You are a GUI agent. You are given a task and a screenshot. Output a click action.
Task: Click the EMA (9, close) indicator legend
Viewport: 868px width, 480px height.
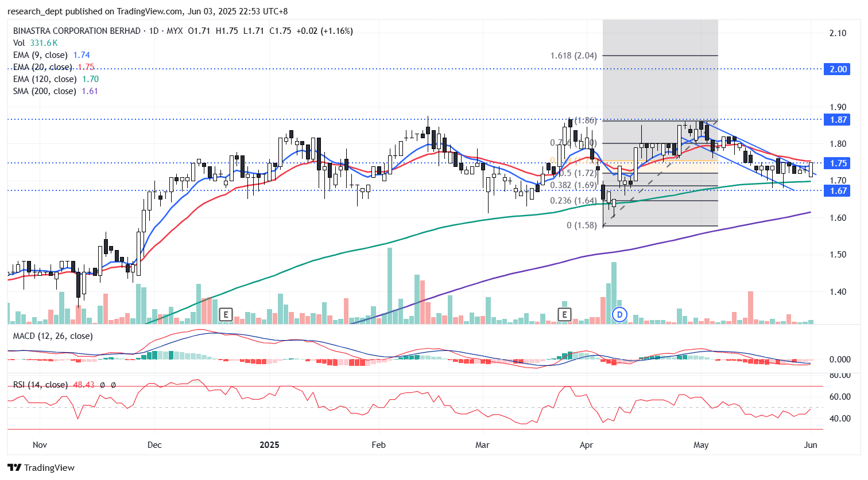pyautogui.click(x=52, y=55)
